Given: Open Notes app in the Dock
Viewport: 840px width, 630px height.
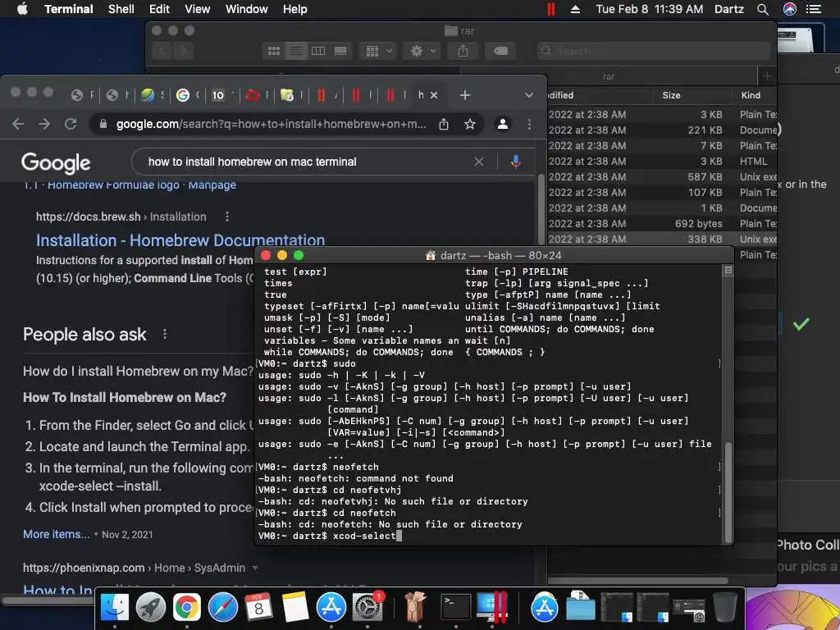Looking at the screenshot, I should point(295,607).
